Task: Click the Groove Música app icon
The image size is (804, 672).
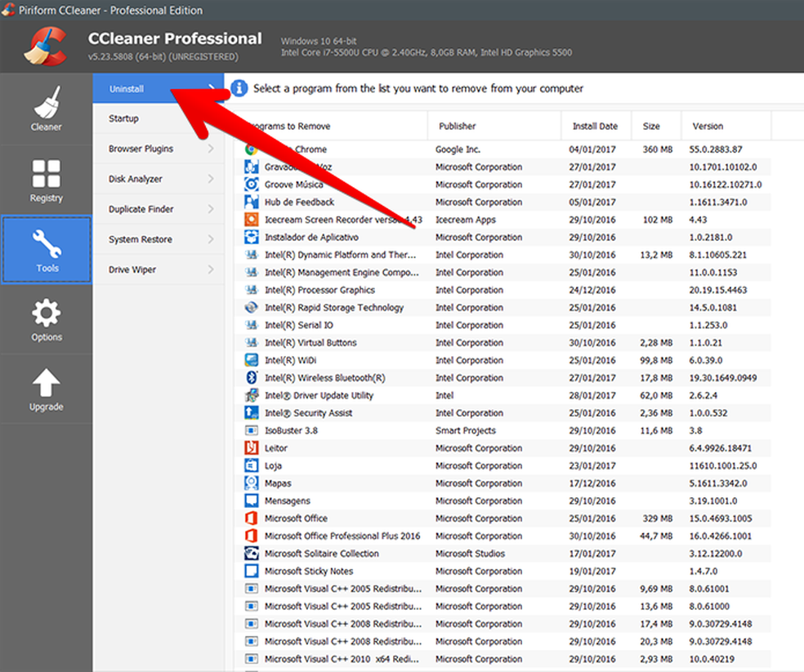Action: point(252,185)
